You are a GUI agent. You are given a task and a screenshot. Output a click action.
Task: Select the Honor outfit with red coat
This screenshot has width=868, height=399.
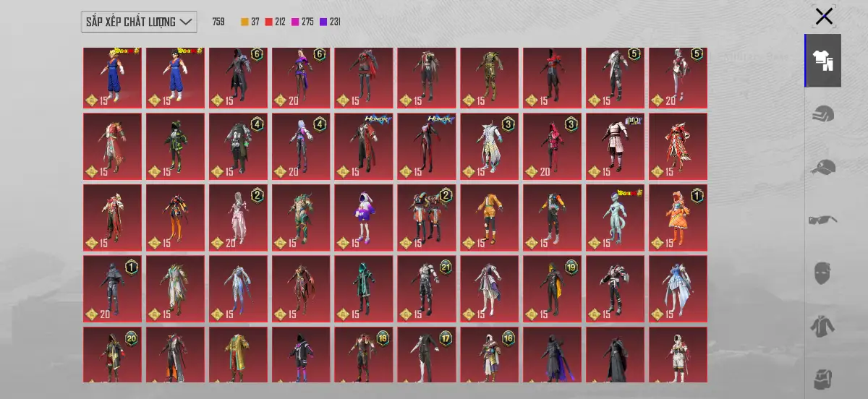pos(364,147)
